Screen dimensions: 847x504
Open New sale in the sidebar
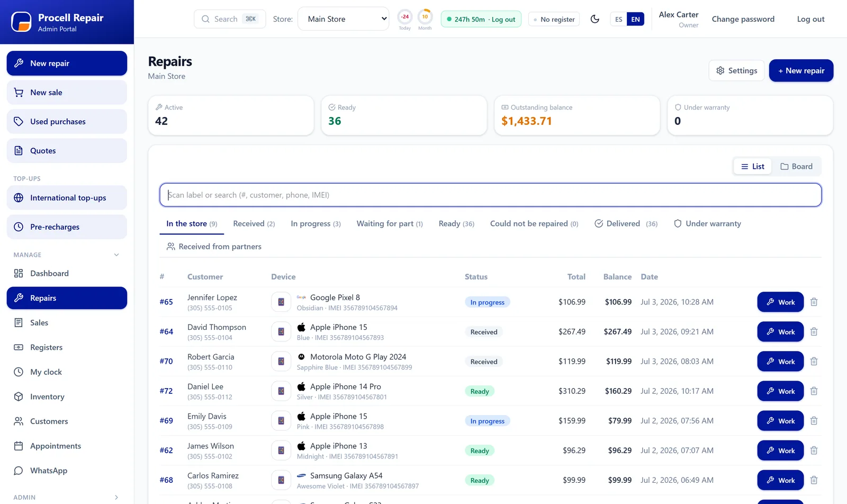click(x=67, y=92)
